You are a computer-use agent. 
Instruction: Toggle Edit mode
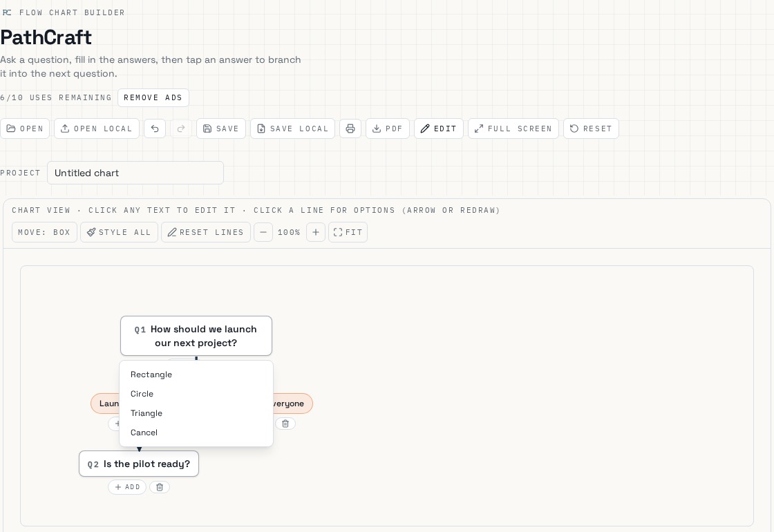tap(438, 129)
